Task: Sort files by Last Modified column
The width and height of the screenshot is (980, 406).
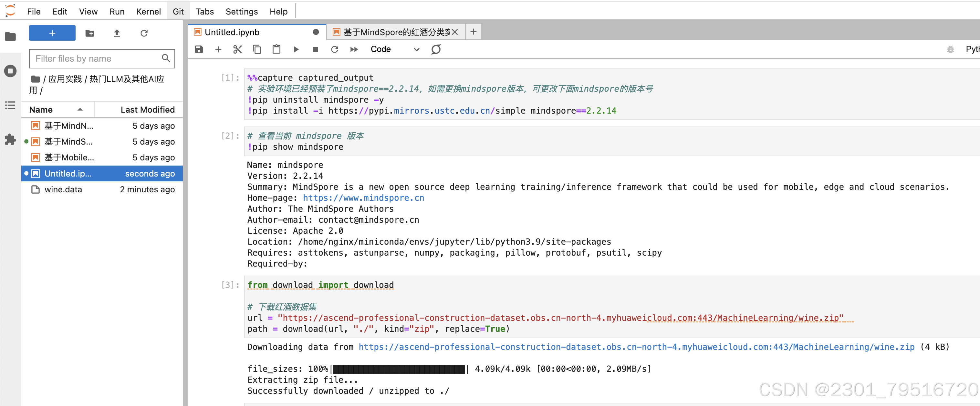Action: (x=147, y=110)
